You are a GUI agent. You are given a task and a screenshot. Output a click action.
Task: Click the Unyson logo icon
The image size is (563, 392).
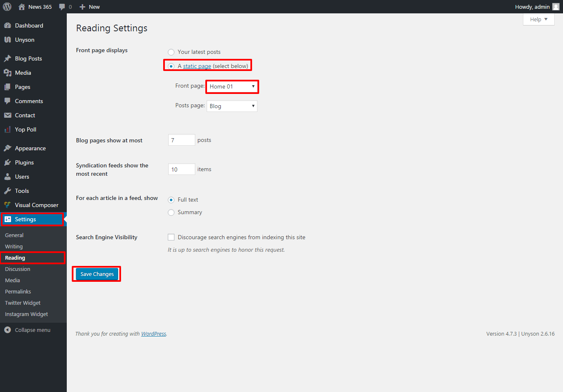[8, 40]
